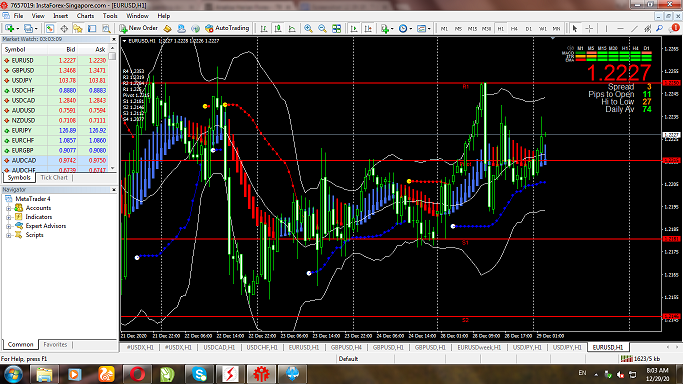Open the USDCAD,H1 chart tab
Viewport: 683px width, 384px height.
[x=219, y=347]
